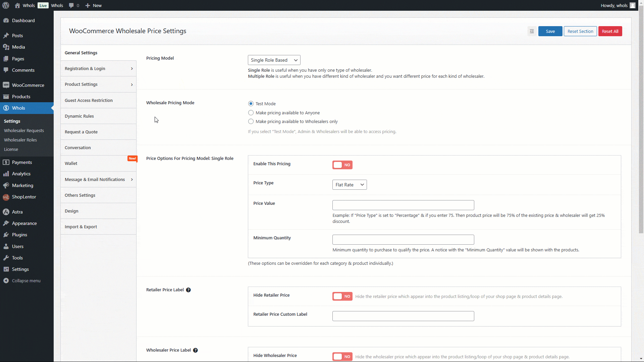Click the Save button
644x362 pixels.
coord(550,31)
